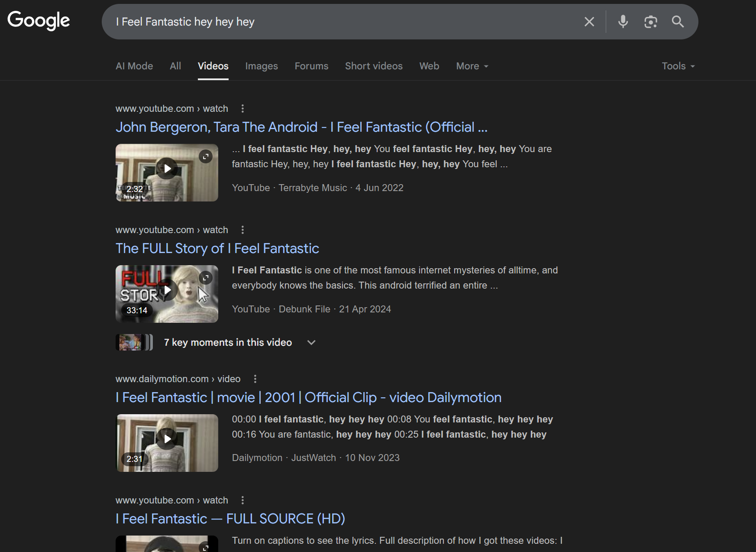Open the Forums results tab
The height and width of the screenshot is (552, 756).
(x=311, y=66)
